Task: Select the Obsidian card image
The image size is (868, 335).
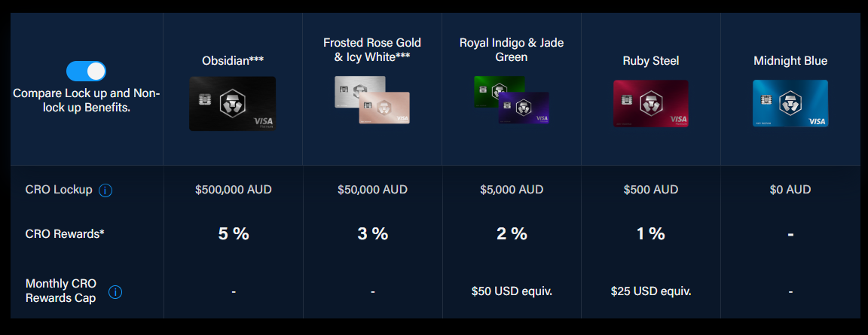Action: tap(233, 104)
